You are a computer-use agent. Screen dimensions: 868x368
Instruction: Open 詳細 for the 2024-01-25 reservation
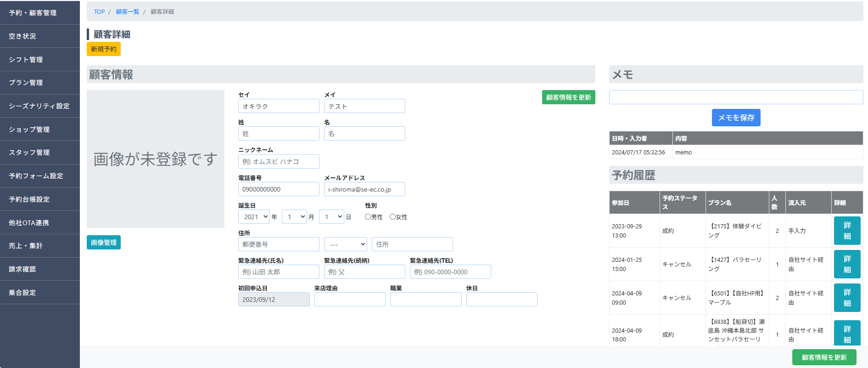[847, 264]
